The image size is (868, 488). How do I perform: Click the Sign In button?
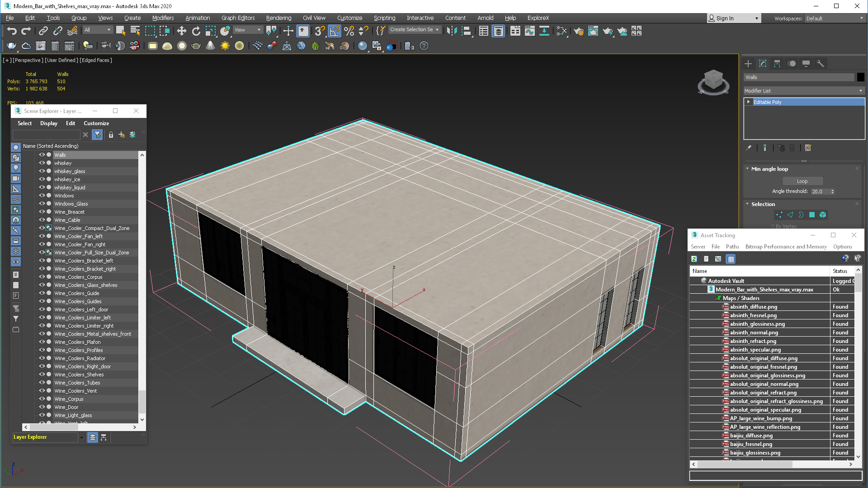coord(725,19)
